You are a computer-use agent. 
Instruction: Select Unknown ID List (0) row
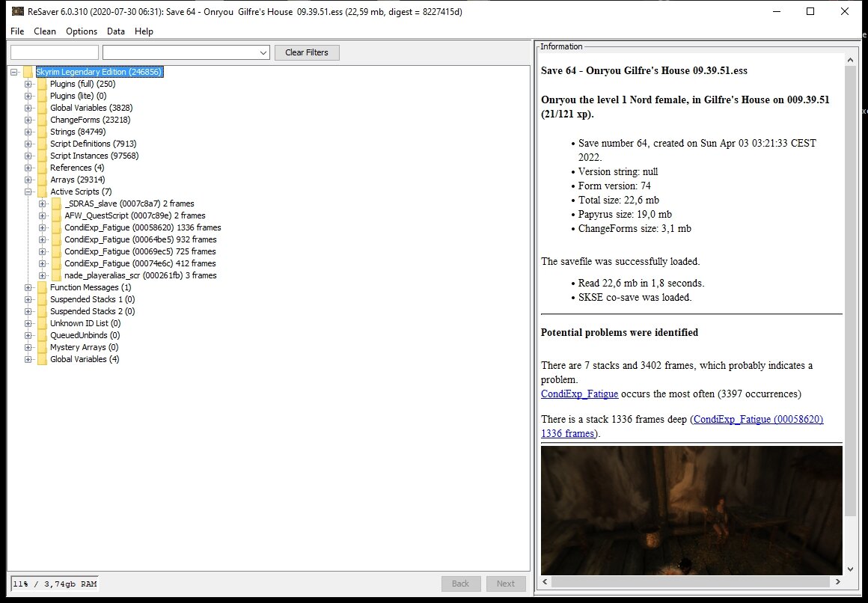click(x=85, y=323)
